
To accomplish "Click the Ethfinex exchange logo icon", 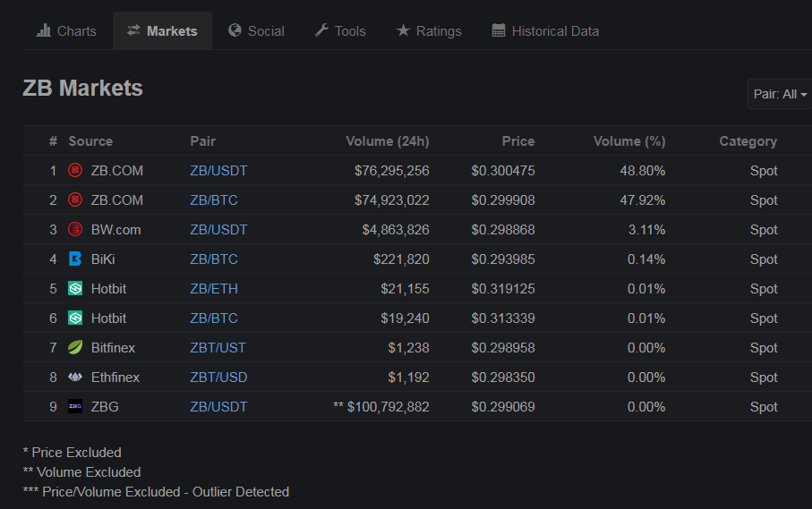I will pos(75,378).
